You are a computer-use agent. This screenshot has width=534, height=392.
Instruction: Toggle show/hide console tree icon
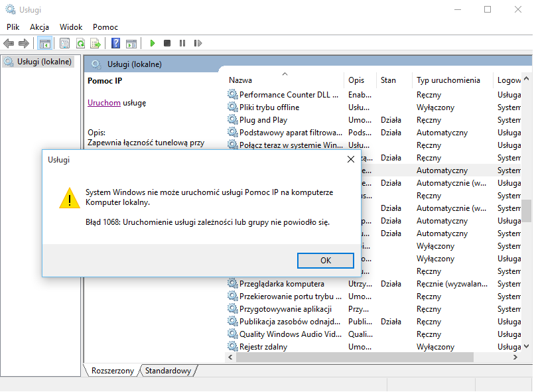45,43
